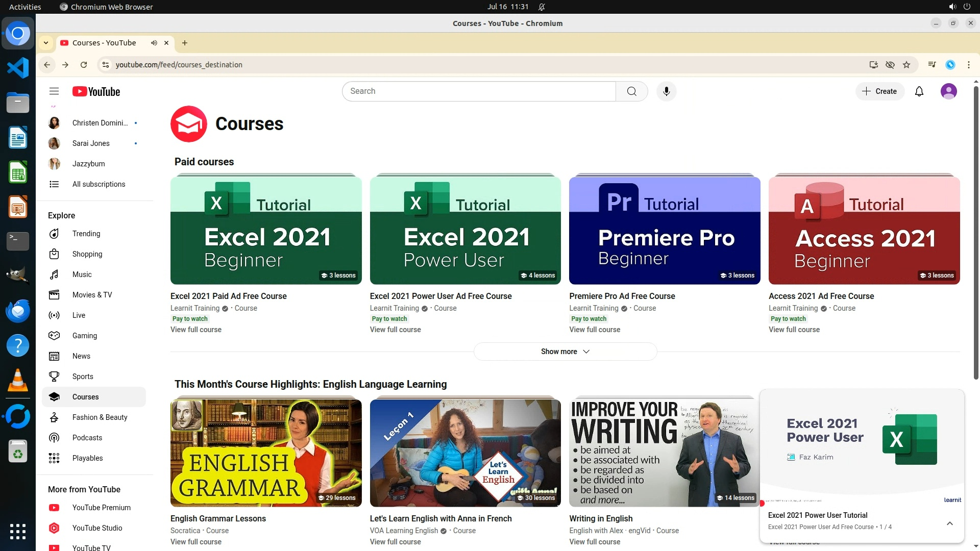The height and width of the screenshot is (551, 980).
Task: Open Podcasts in the sidebar
Action: [87, 438]
